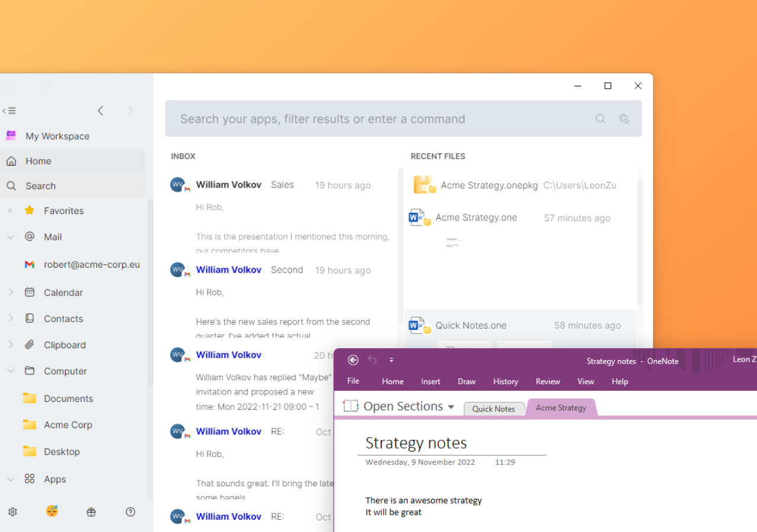Screen dimensions: 757x532
Task: Switch to the Review tab in OneNote
Action: [548, 381]
